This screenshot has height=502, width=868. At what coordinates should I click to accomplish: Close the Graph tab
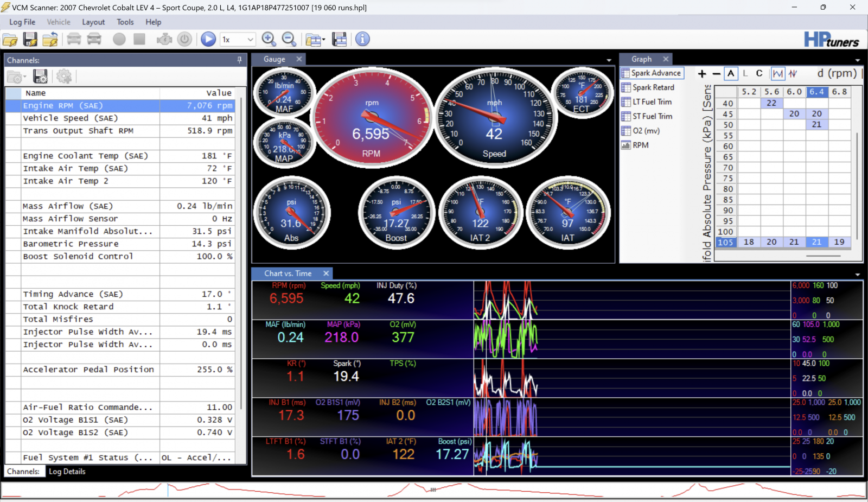coord(666,59)
